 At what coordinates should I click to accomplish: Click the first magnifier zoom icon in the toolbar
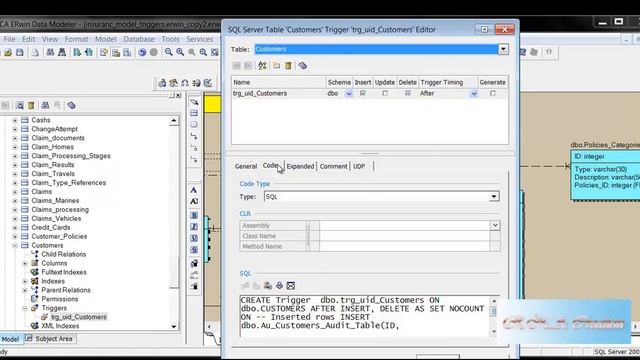click(x=169, y=52)
